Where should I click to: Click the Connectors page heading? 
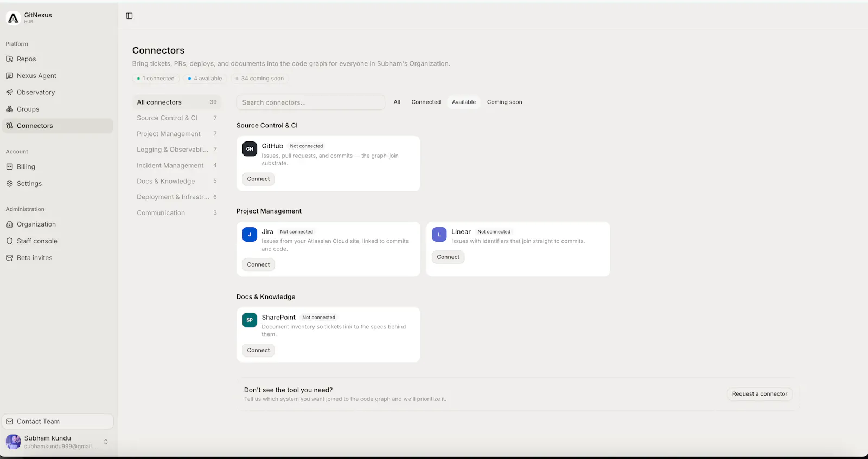pos(158,50)
